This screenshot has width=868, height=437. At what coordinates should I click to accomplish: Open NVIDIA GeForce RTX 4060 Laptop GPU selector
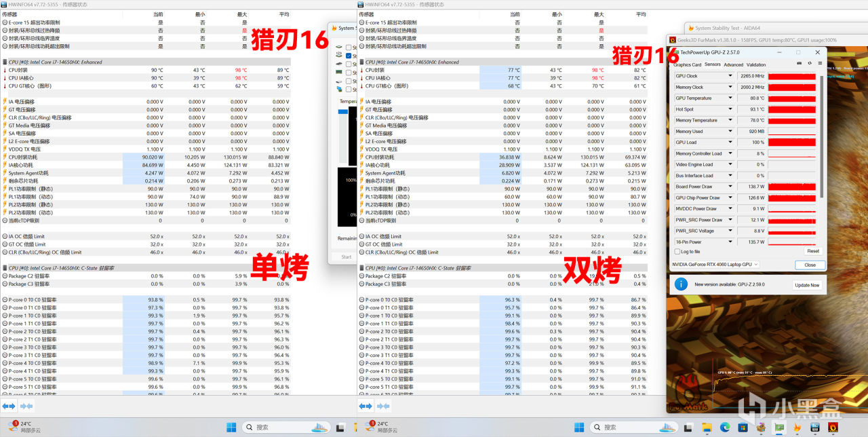tap(715, 264)
